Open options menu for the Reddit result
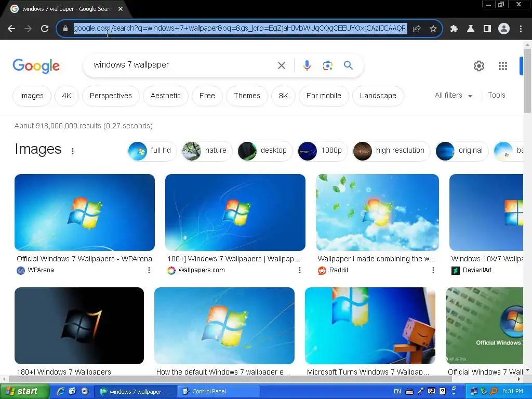This screenshot has width=532, height=399. point(433,270)
